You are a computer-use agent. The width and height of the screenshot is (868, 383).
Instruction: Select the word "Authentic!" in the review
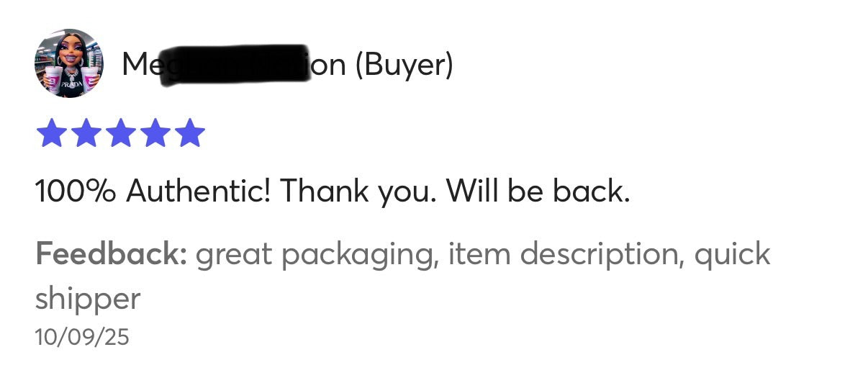click(x=198, y=191)
